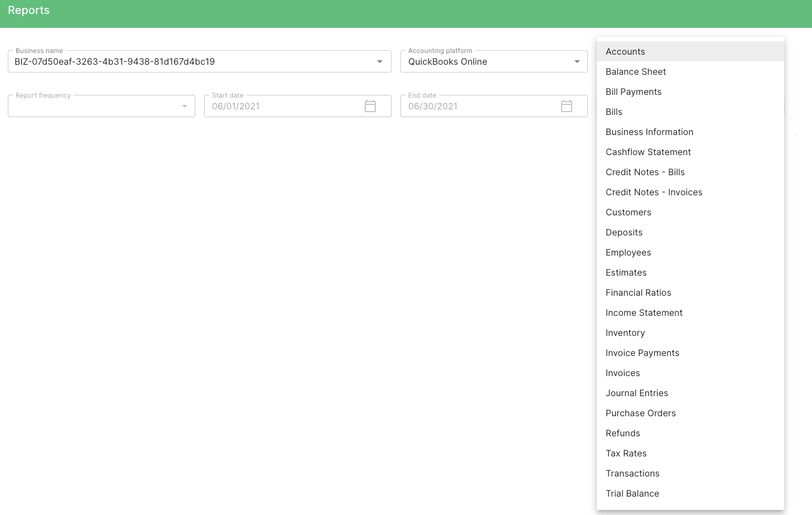Choose the "Purchase Orders" report
The width and height of the screenshot is (812, 515).
641,413
